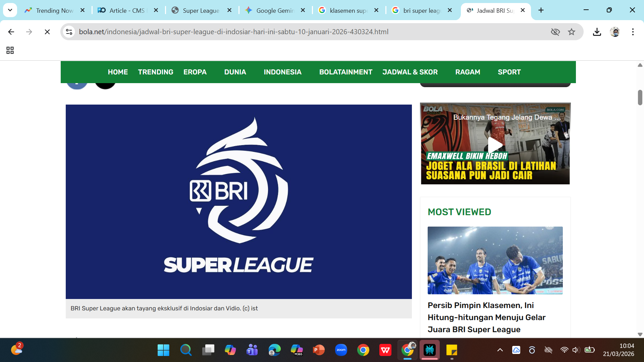The width and height of the screenshot is (644, 362).
Task: Expand the tab search dropdown arrow
Action: pyautogui.click(x=10, y=10)
